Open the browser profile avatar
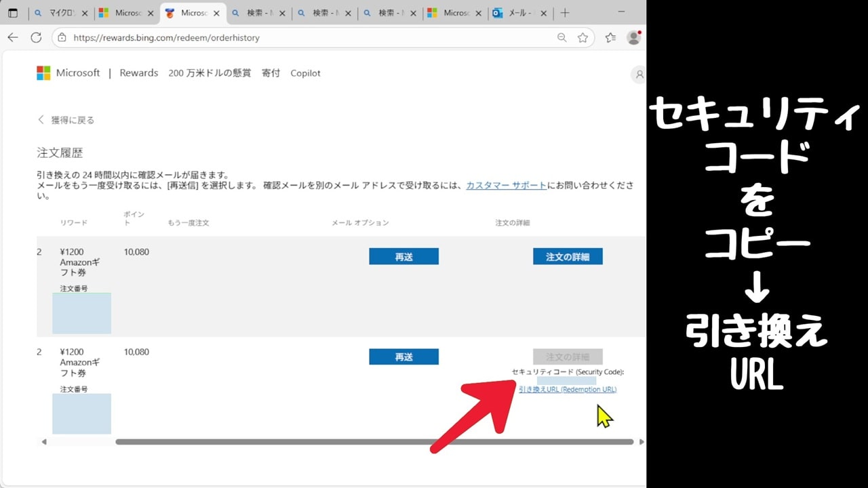The image size is (868, 488). tap(634, 37)
